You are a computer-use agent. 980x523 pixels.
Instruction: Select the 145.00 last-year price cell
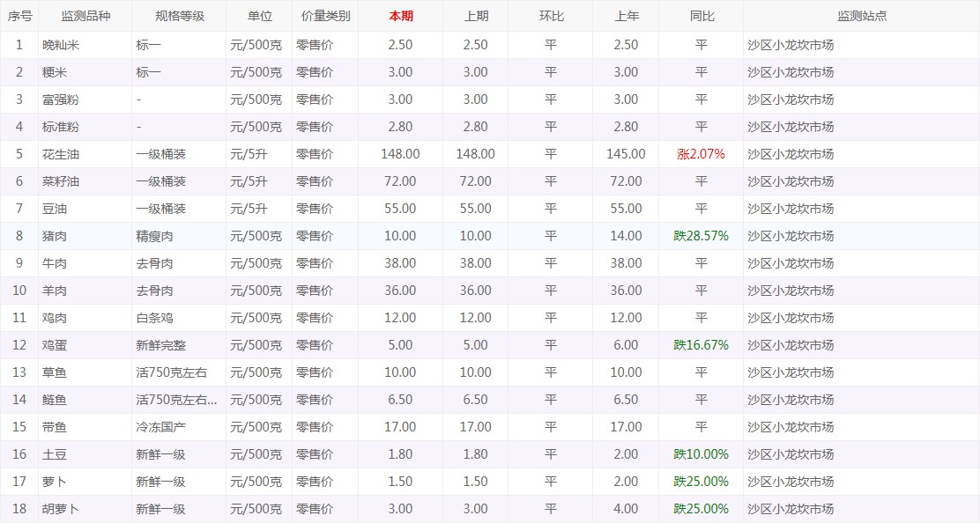click(626, 154)
